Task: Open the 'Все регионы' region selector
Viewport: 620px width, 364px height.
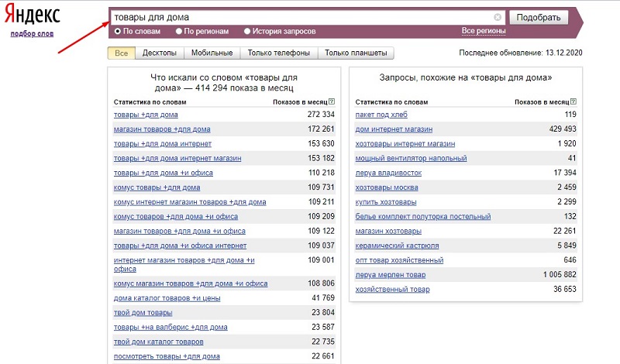Action: pyautogui.click(x=484, y=31)
